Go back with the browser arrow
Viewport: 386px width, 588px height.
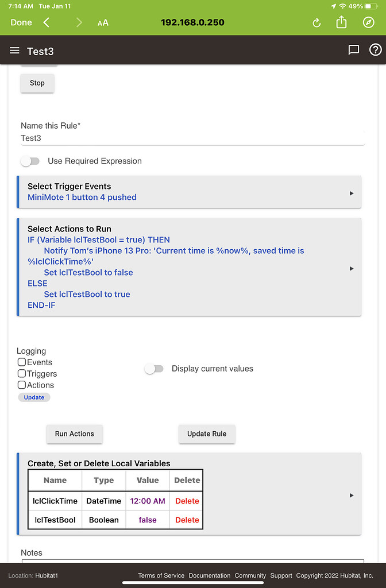(x=47, y=22)
